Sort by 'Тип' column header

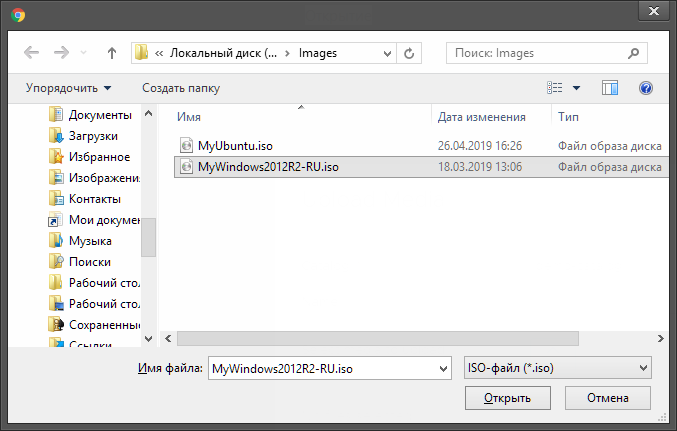pyautogui.click(x=568, y=117)
